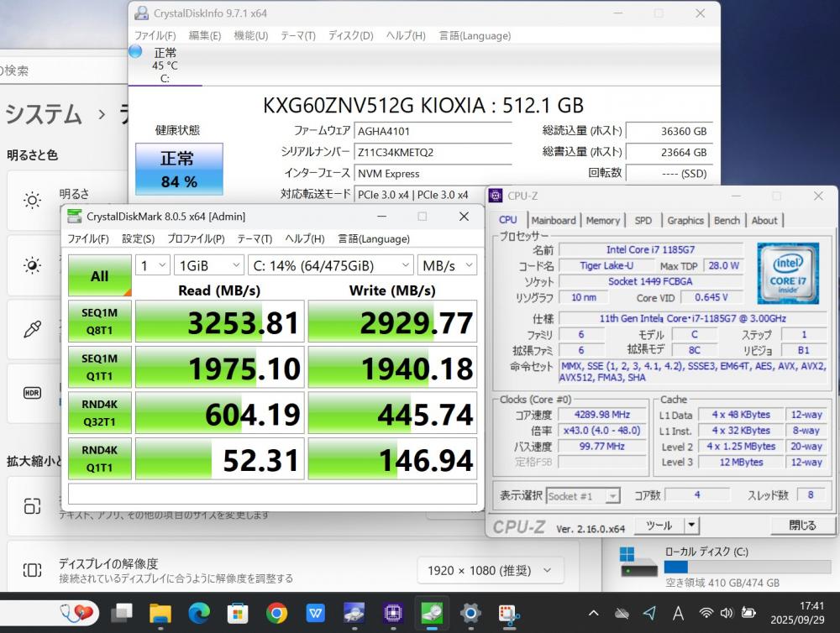
Task: Run the SEQ1M Q8T1 test button
Action: pyautogui.click(x=99, y=322)
